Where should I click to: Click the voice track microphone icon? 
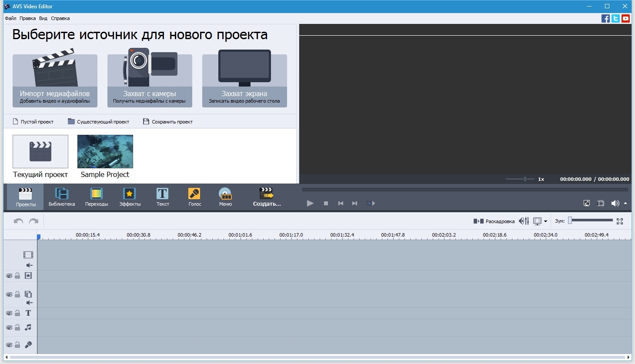tap(28, 345)
